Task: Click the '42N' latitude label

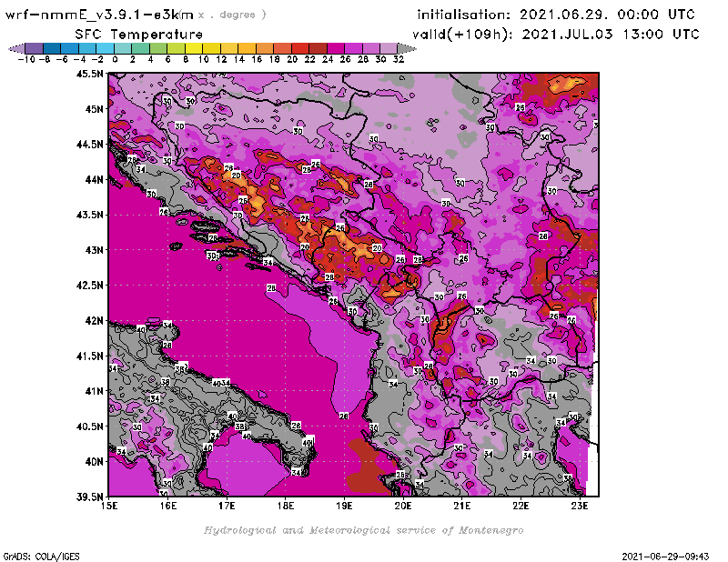Action: point(94,320)
